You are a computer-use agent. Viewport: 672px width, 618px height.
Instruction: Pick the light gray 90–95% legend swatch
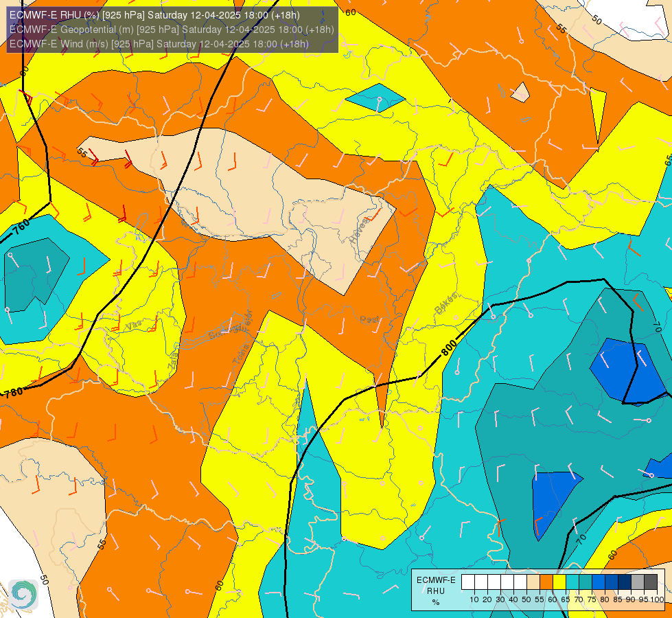click(x=638, y=582)
